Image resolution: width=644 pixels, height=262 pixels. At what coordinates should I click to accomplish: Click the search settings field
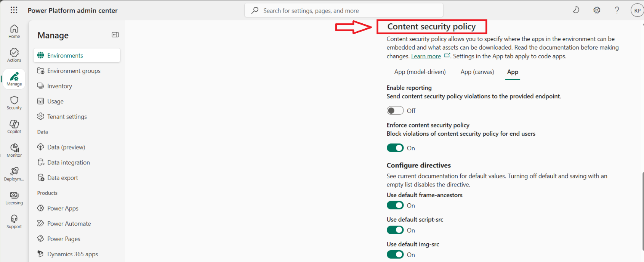tap(343, 10)
